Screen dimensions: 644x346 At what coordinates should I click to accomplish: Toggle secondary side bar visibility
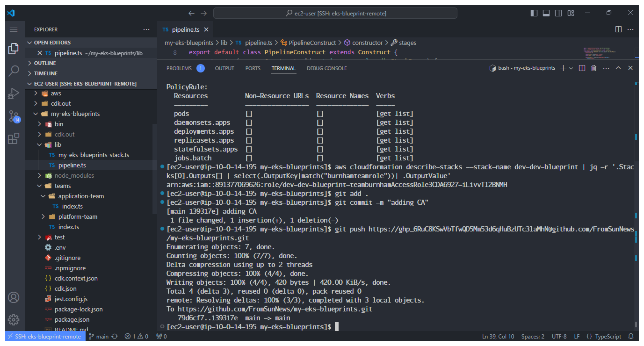[x=558, y=13]
